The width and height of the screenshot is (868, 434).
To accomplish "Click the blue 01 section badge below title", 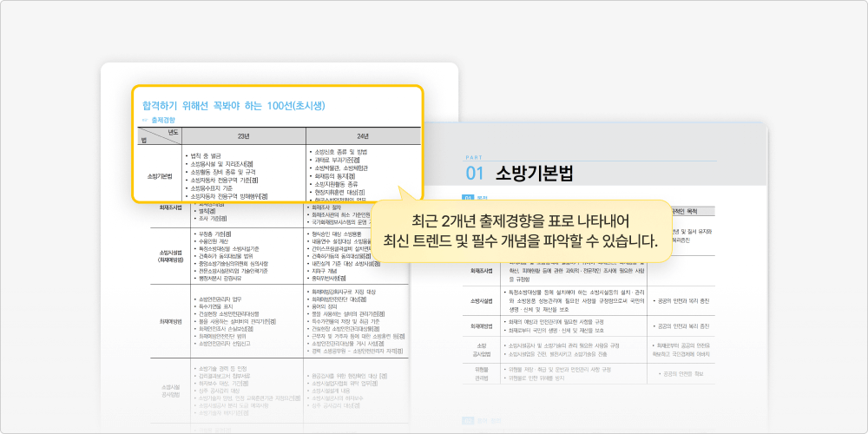I will (x=468, y=198).
